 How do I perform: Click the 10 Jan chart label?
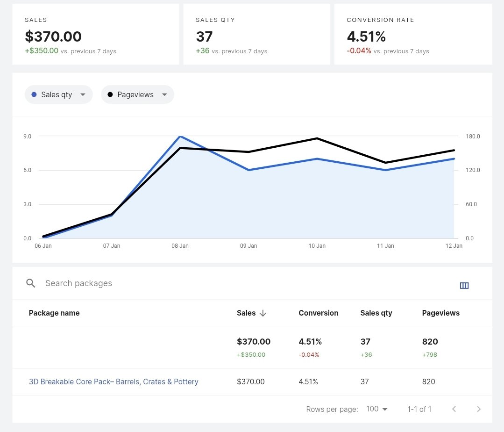(317, 246)
